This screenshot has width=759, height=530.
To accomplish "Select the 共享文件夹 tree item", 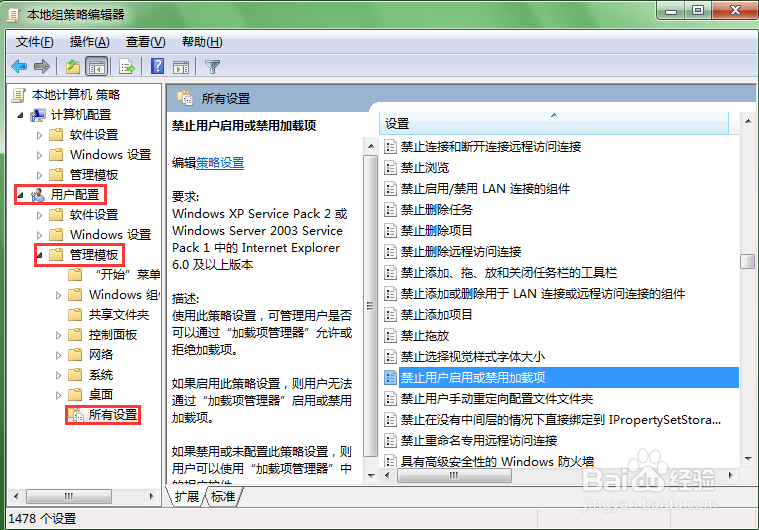I will [119, 315].
